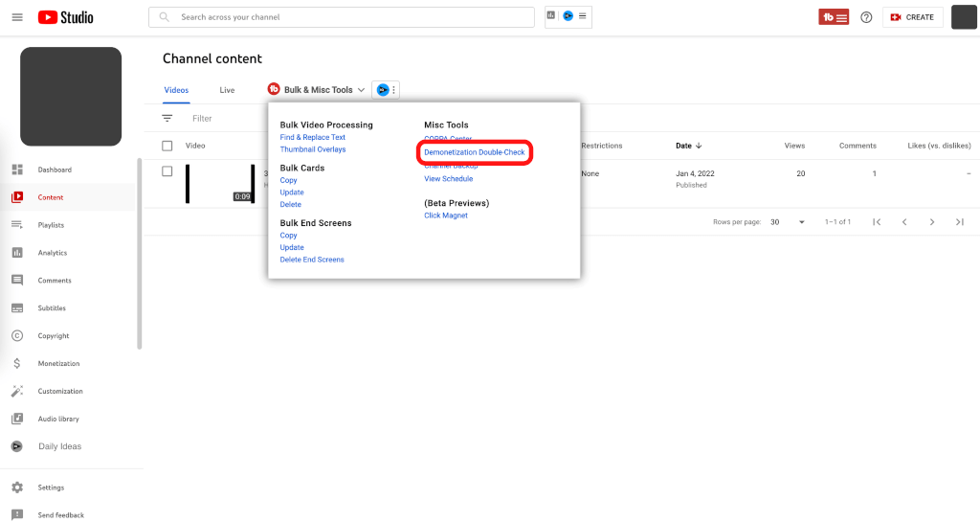Image resolution: width=980 pixels, height=522 pixels.
Task: Open the Monetization sidebar section
Action: pyautogui.click(x=58, y=364)
